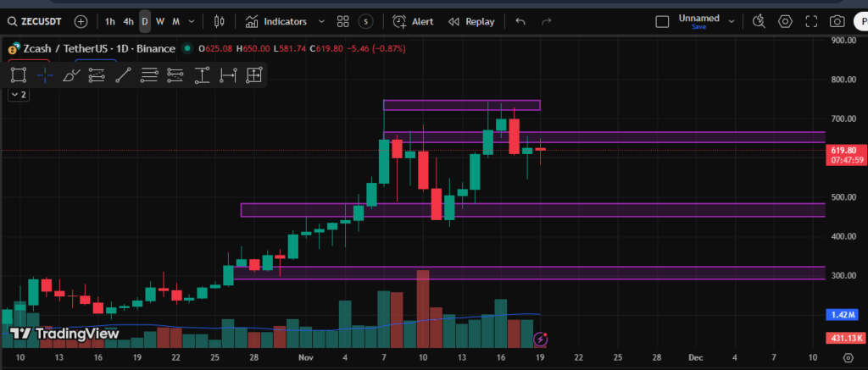The width and height of the screenshot is (868, 370).
Task: Click the ZECUSDT symbol search field
Action: (x=36, y=21)
